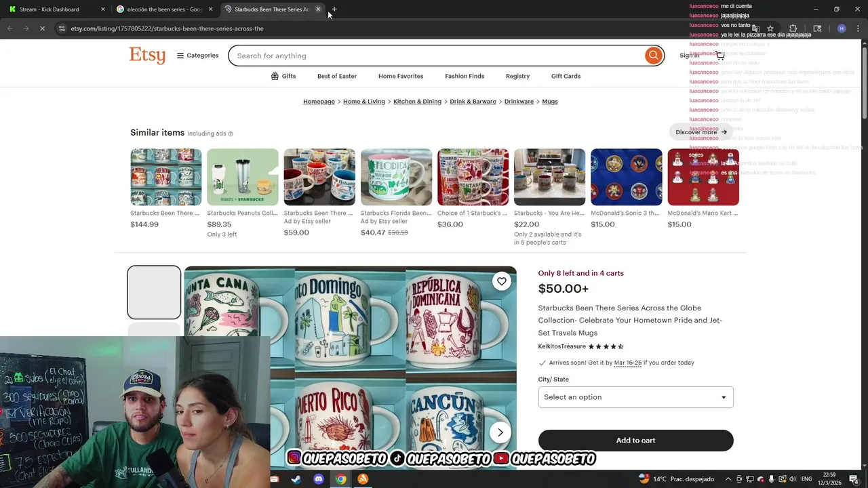868x488 pixels.
Task: Open Starbucks Peanuts Collection item thumbnail
Action: click(x=243, y=177)
